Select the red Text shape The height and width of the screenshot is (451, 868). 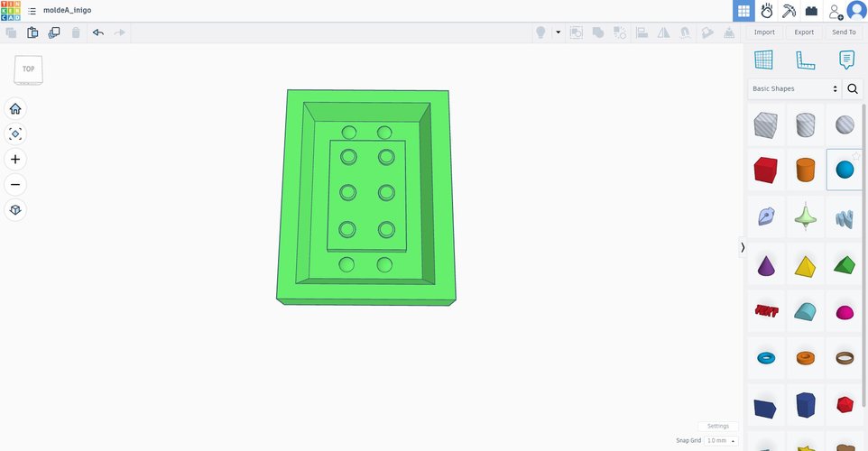tap(765, 311)
